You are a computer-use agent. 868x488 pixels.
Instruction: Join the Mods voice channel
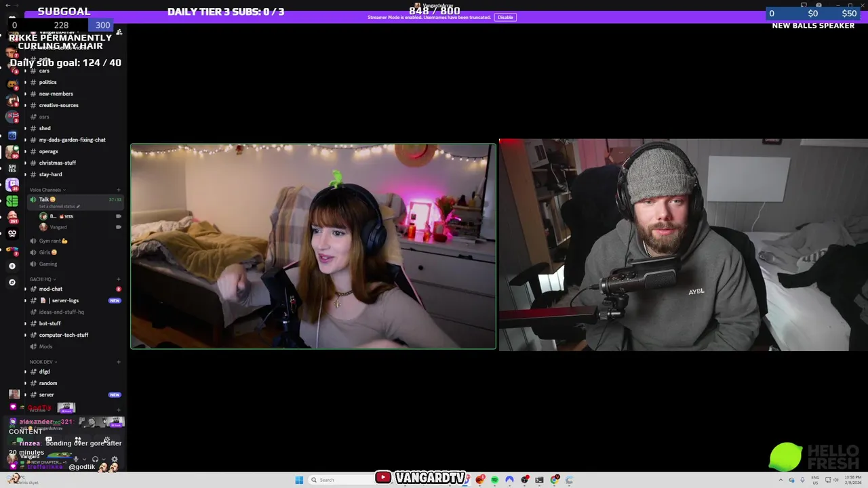click(45, 346)
